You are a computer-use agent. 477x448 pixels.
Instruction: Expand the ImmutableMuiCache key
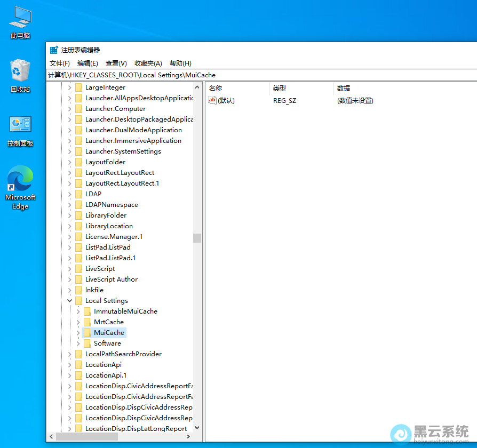click(78, 311)
